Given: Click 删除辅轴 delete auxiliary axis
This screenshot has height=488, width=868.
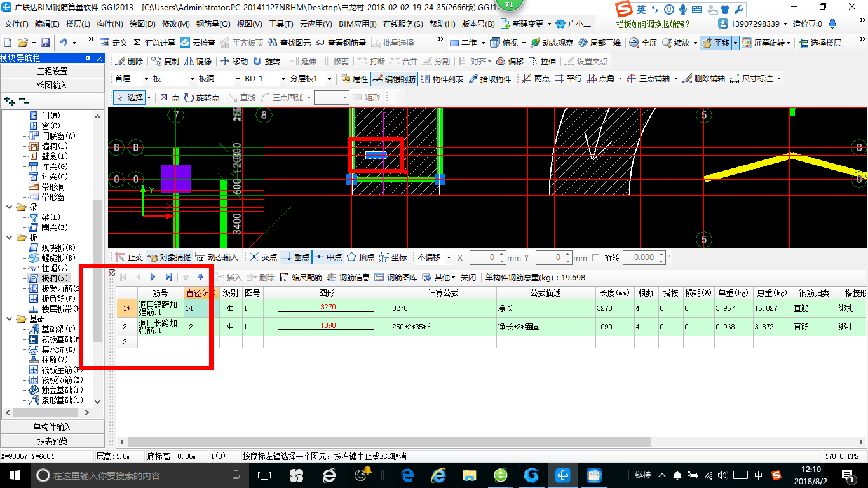Looking at the screenshot, I should pos(703,79).
